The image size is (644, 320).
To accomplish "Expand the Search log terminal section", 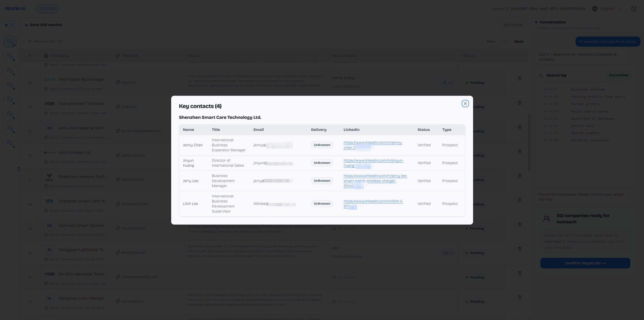I will (x=556, y=75).
